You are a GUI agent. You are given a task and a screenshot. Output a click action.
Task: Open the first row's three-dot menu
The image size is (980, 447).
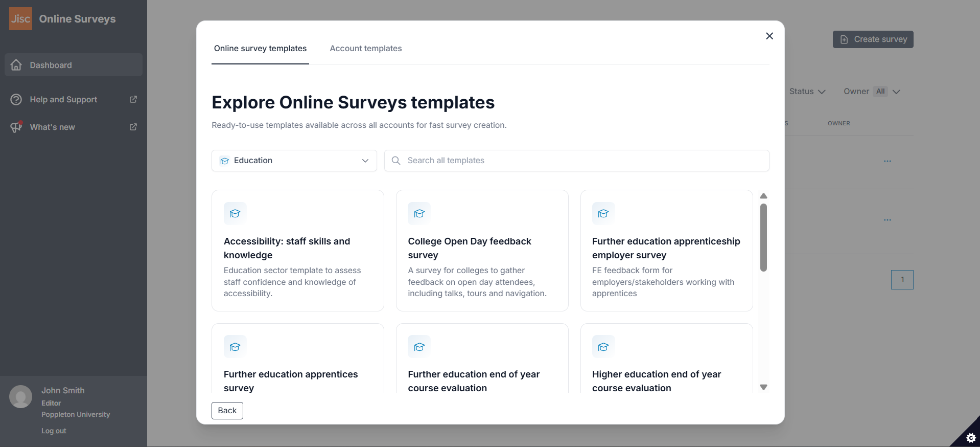point(888,161)
